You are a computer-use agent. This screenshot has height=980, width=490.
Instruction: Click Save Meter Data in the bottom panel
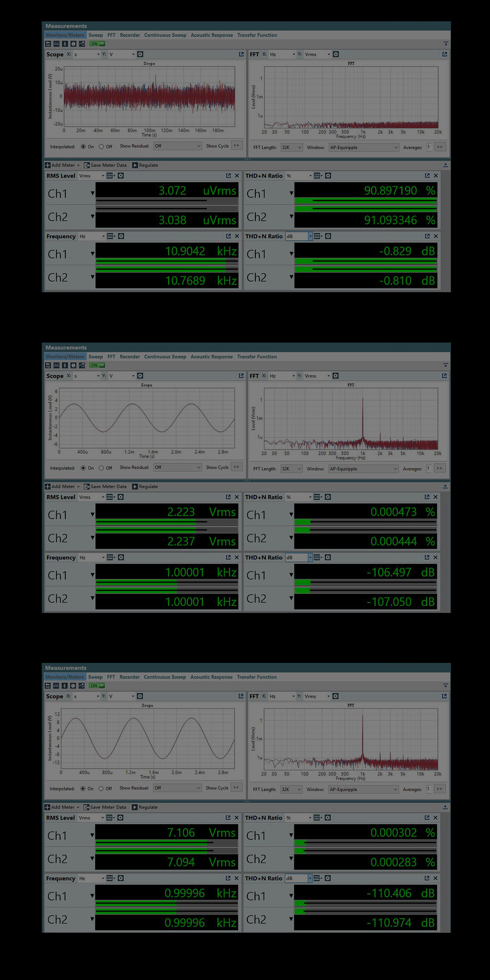(x=105, y=807)
